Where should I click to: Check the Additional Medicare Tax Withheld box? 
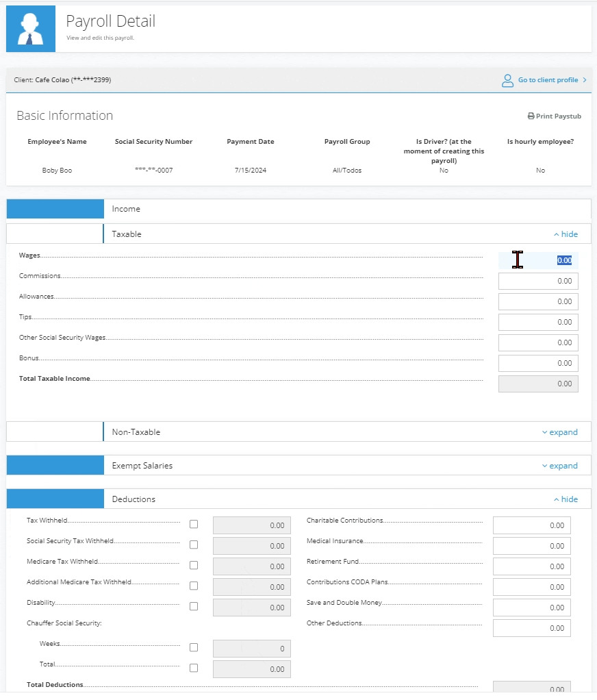[194, 586]
